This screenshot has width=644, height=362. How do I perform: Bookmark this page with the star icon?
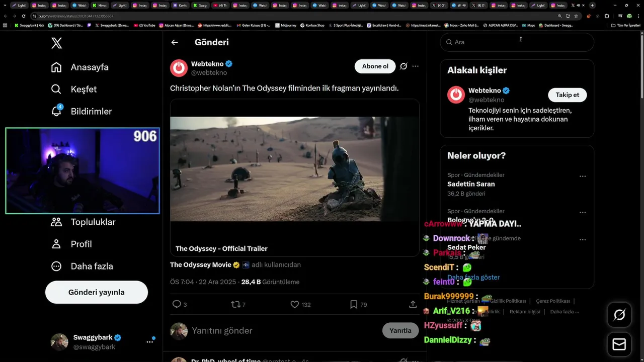tap(576, 16)
